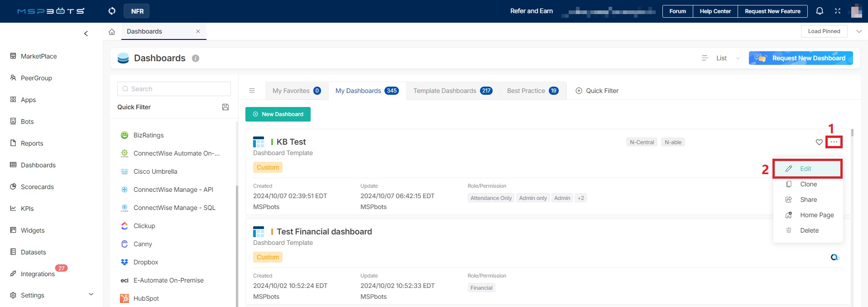Switch to Best Practice tab
Viewport: 868px width, 307px height.
point(533,91)
